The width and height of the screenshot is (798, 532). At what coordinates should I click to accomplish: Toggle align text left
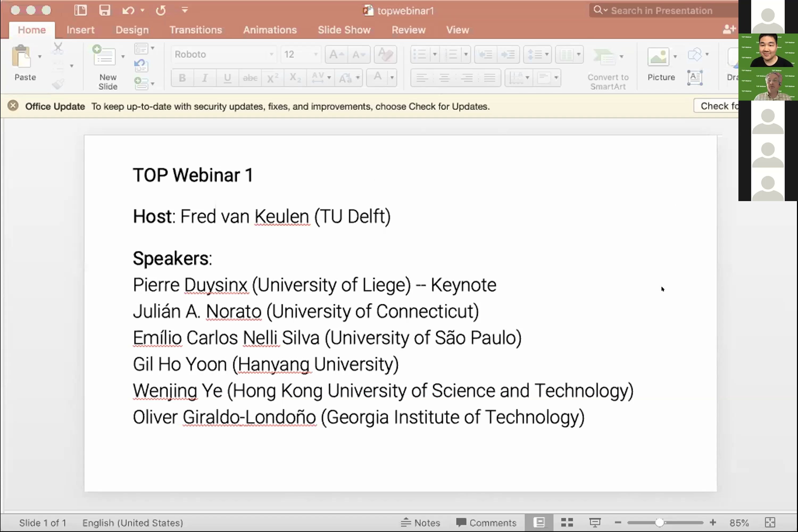(x=422, y=78)
